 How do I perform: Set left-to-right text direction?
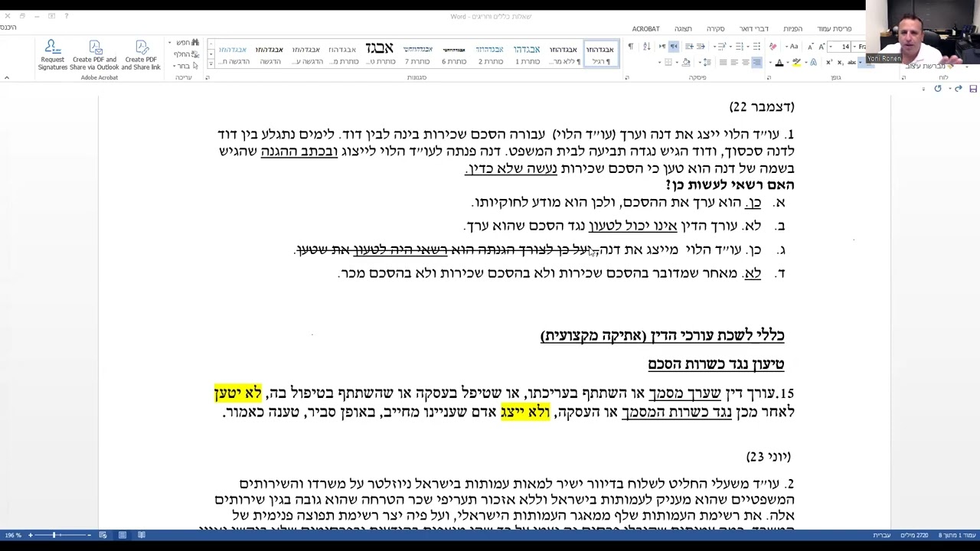[662, 47]
